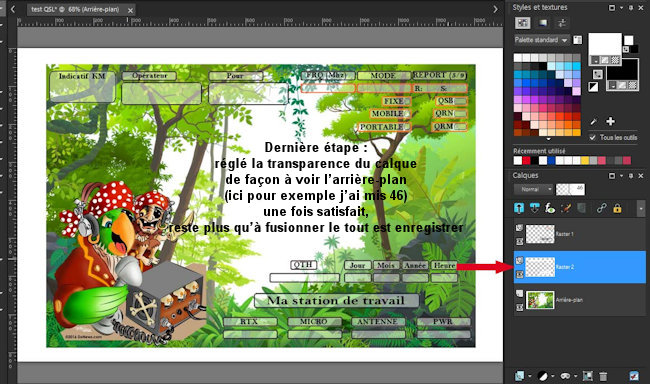This screenshot has height=384, width=650.
Task: Click the move layer up icon
Action: (519, 208)
